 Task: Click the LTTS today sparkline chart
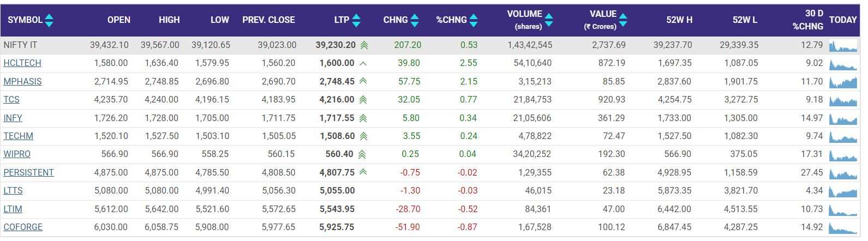tap(843, 191)
